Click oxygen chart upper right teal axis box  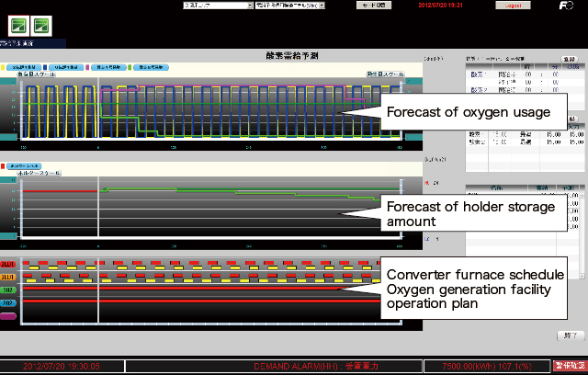[x=414, y=82]
